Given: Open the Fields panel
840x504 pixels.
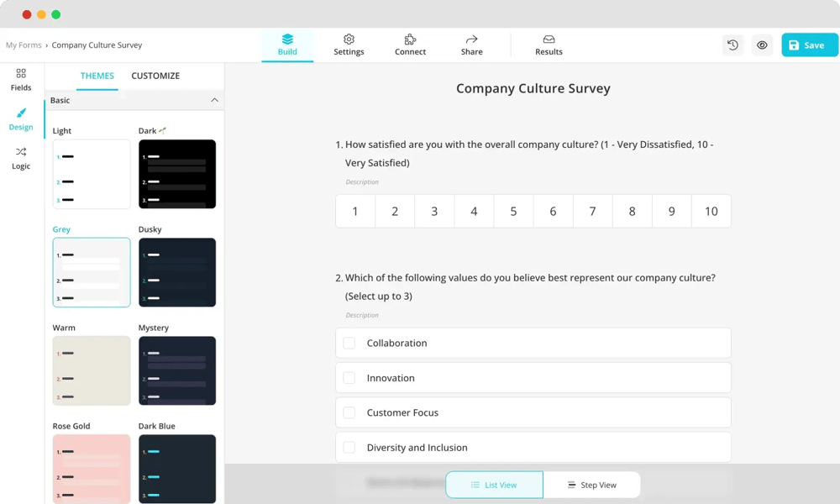Looking at the screenshot, I should pyautogui.click(x=20, y=80).
